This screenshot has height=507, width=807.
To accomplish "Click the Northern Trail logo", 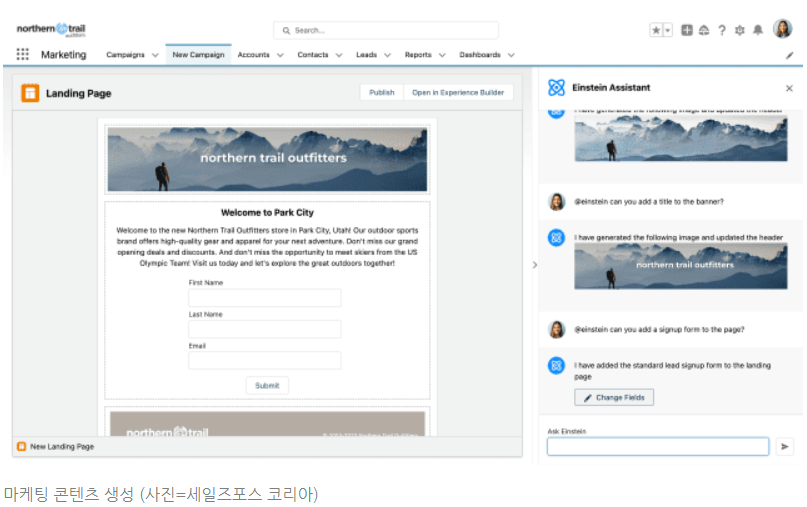I will pyautogui.click(x=51, y=29).
